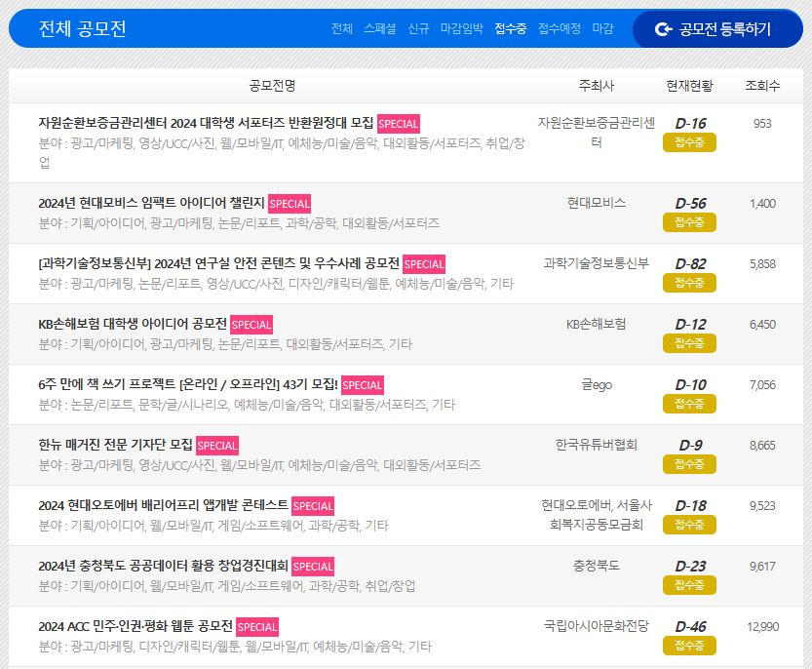The height and width of the screenshot is (669, 812).
Task: Click the D-56 deadline text
Action: click(690, 203)
